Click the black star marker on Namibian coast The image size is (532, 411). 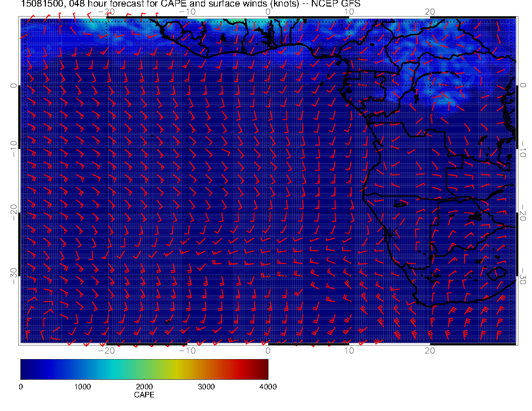389,235
